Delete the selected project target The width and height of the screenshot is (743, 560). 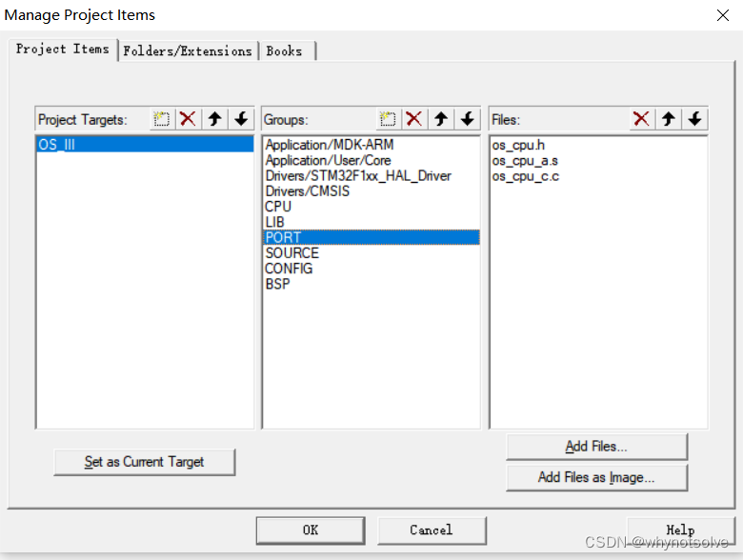(188, 118)
